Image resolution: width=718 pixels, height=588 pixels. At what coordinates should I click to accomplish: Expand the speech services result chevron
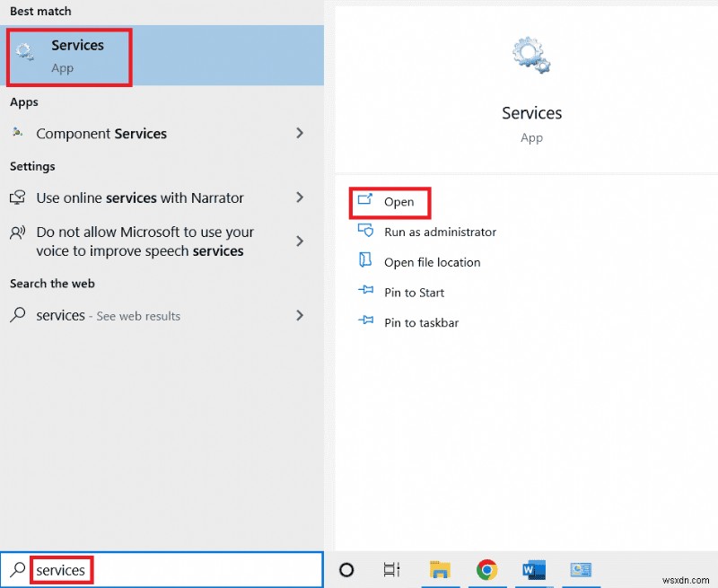(300, 241)
